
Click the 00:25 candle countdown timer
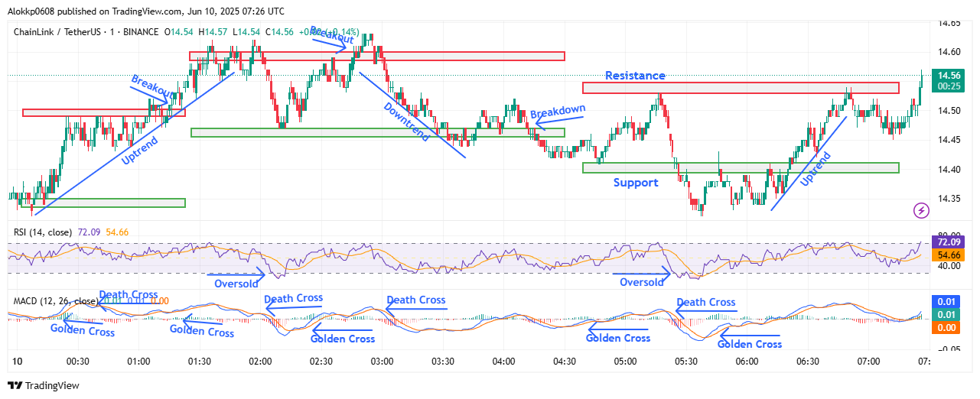tap(949, 86)
